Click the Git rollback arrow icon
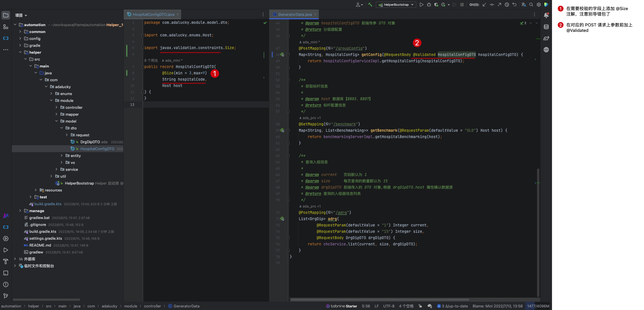 point(514,5)
